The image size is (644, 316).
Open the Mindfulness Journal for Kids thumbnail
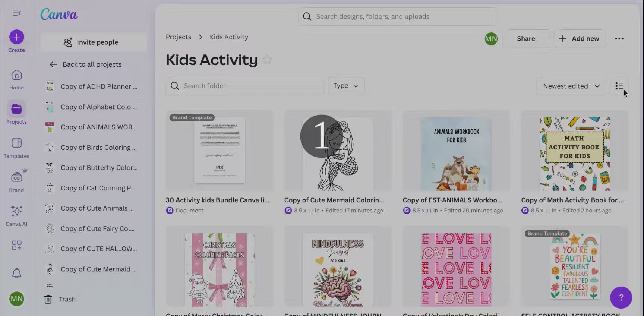pos(338,267)
